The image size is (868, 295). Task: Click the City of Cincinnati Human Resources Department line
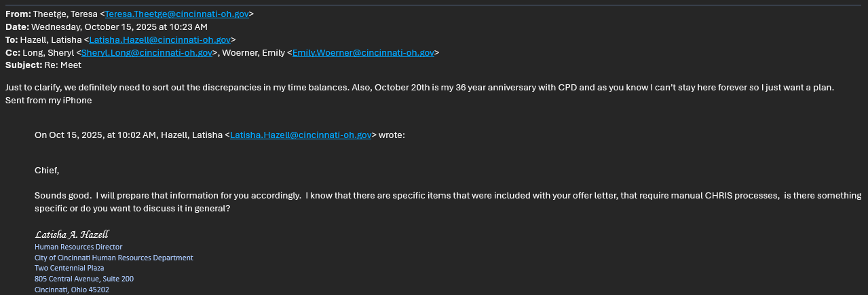click(113, 258)
